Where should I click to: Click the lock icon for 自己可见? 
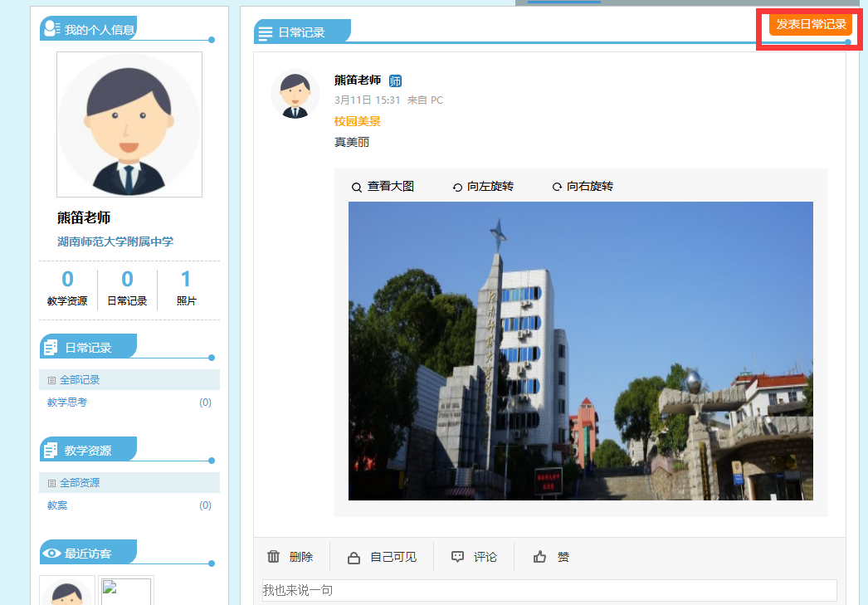[x=354, y=558]
